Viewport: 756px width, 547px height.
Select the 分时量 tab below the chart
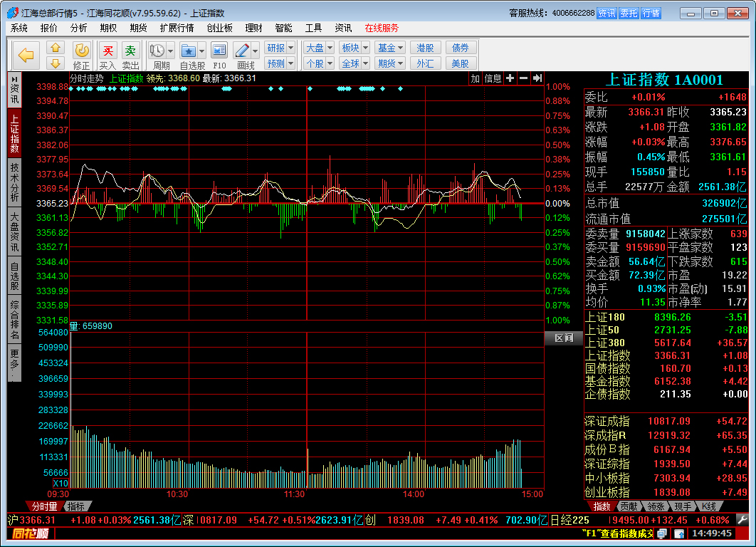pyautogui.click(x=44, y=506)
